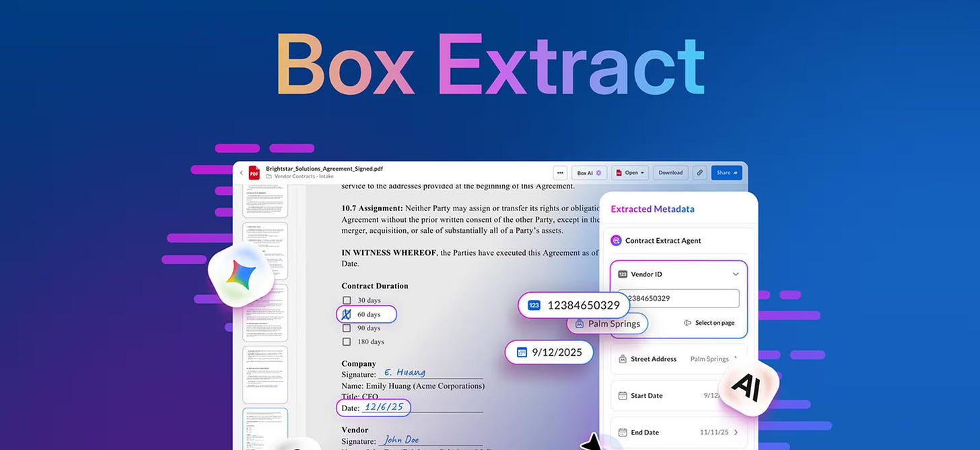Click the Download button
The height and width of the screenshot is (450, 980).
[x=670, y=173]
